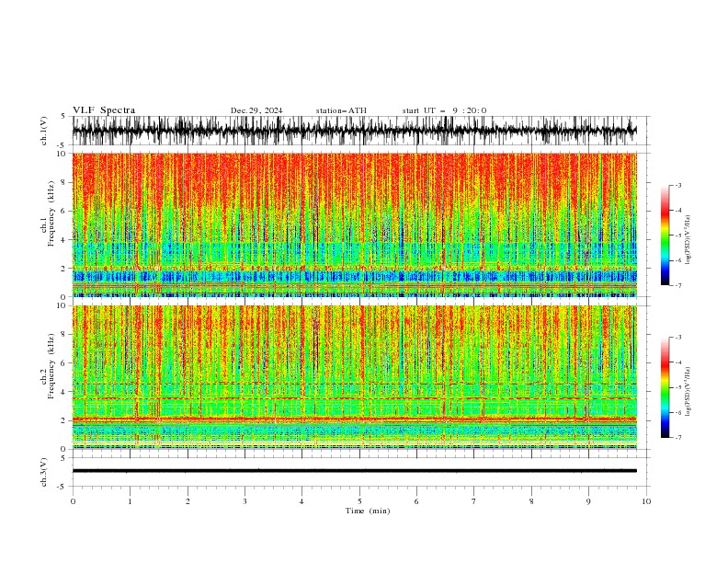
Task: Click the date 'Dec. 29, 2024'
Action: coord(256,110)
